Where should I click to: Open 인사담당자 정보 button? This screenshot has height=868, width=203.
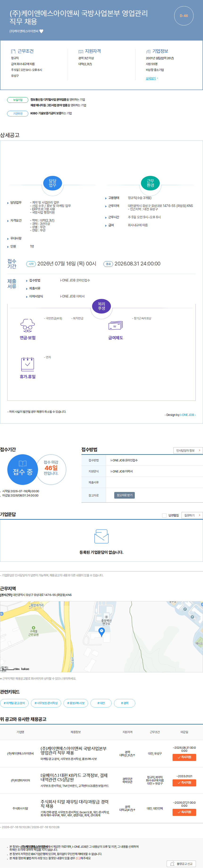click(x=188, y=451)
